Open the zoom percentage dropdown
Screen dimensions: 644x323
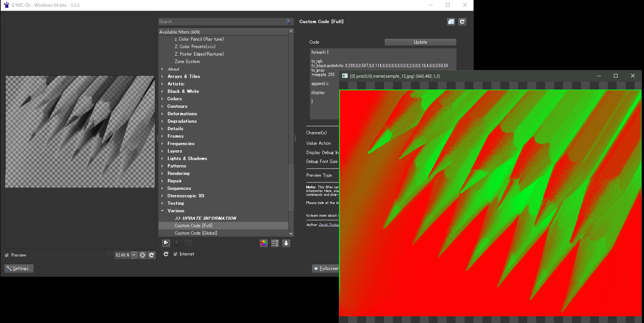(134, 255)
